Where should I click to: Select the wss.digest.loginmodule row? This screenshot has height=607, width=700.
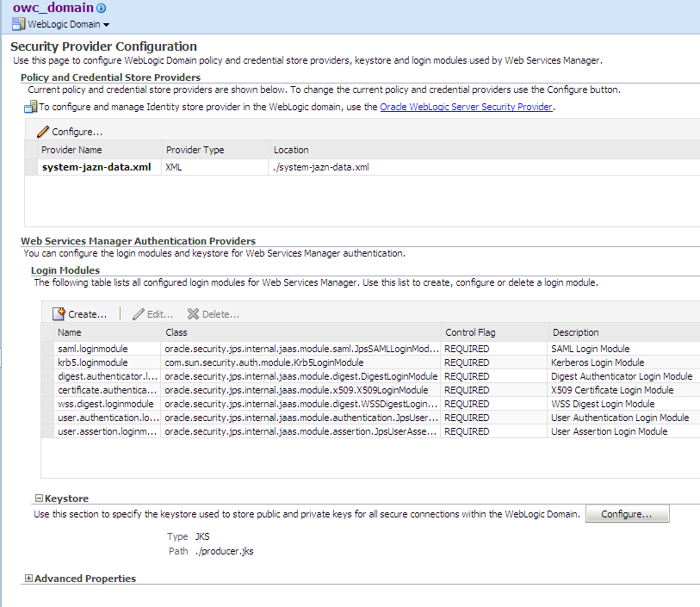[x=370, y=404]
